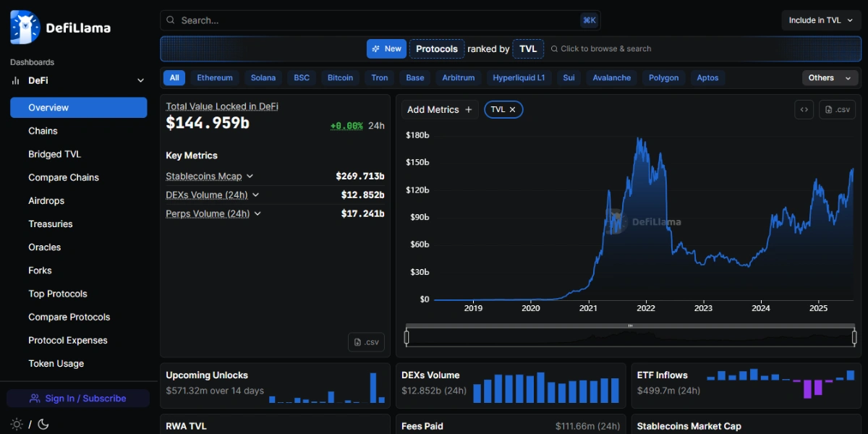Click the DefiLlama logo
The height and width of the screenshot is (434, 868).
(x=61, y=27)
